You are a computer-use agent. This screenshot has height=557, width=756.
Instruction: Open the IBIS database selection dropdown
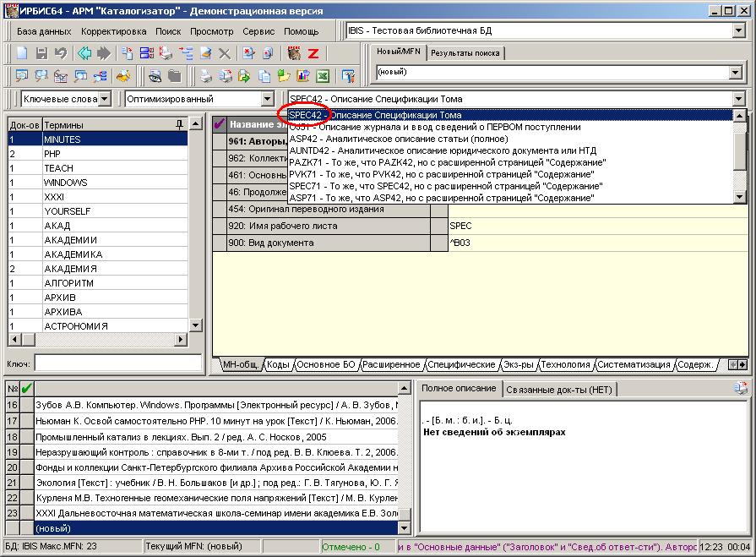click(738, 31)
